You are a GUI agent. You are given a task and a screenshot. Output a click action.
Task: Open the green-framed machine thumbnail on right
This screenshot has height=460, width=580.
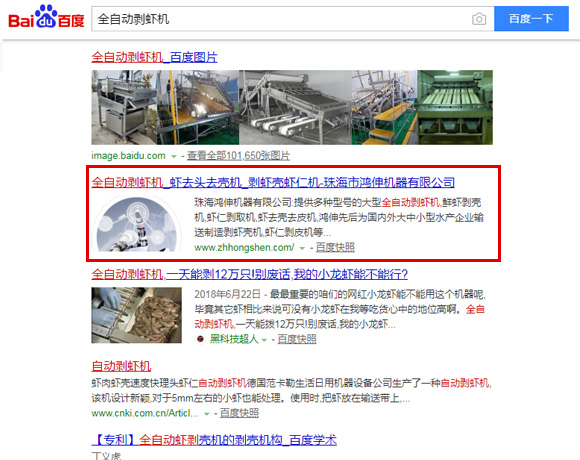click(x=455, y=107)
